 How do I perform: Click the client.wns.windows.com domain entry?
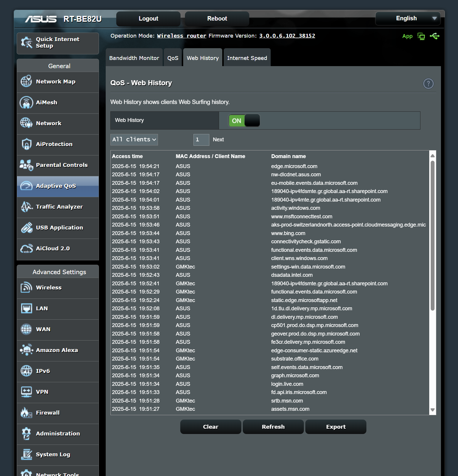[299, 258]
